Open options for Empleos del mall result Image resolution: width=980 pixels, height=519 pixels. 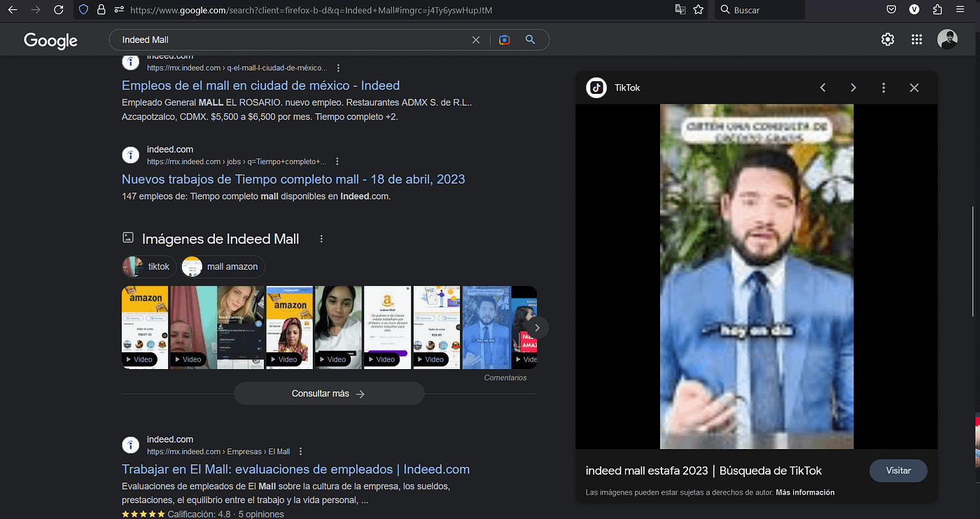click(338, 68)
